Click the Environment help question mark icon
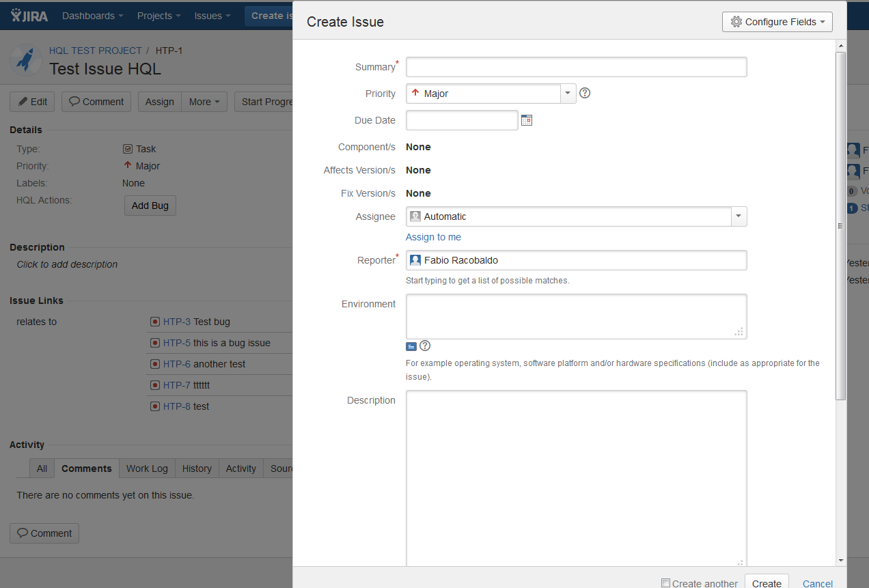Image resolution: width=869 pixels, height=588 pixels. (x=425, y=346)
